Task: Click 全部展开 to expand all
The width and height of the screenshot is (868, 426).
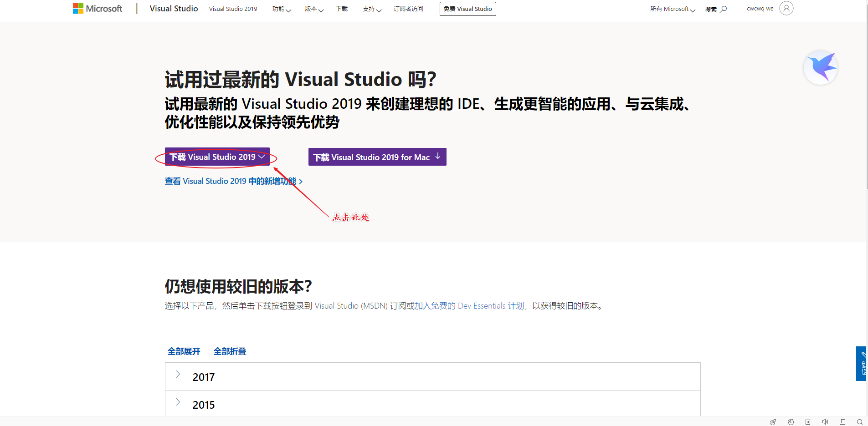Action: click(x=184, y=351)
